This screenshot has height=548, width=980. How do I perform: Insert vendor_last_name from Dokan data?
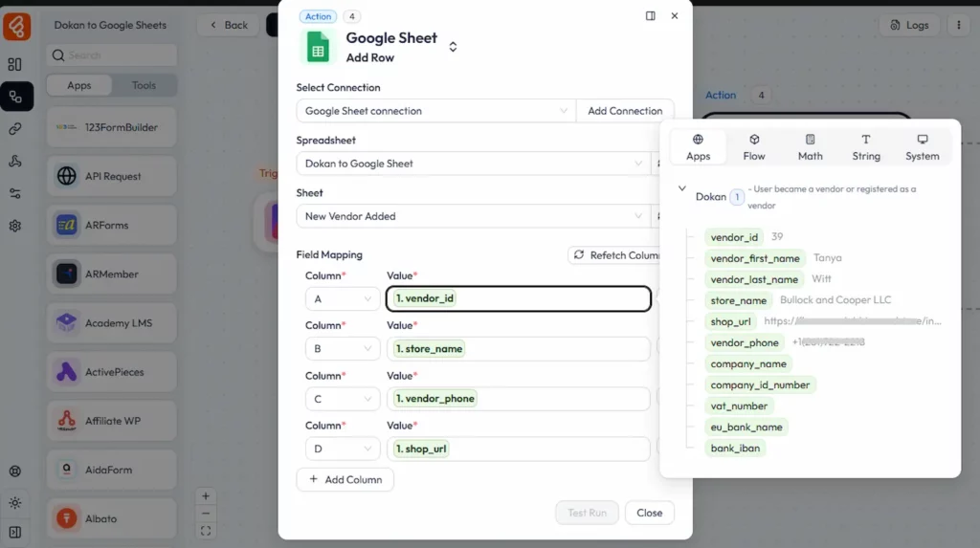[754, 279]
